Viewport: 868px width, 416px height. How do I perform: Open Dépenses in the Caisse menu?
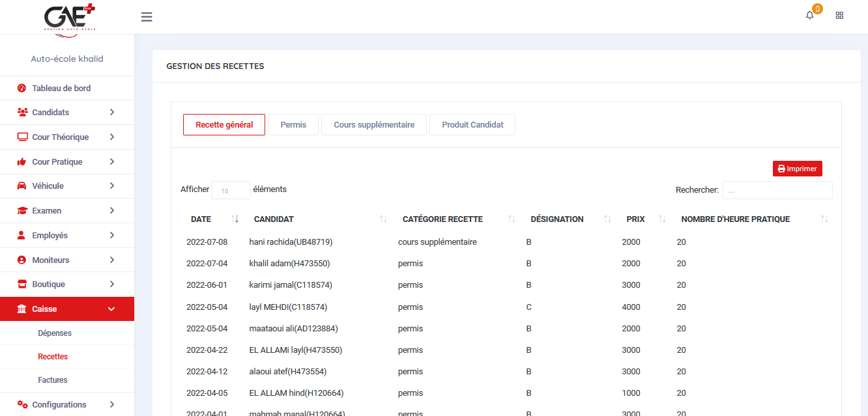tap(55, 333)
